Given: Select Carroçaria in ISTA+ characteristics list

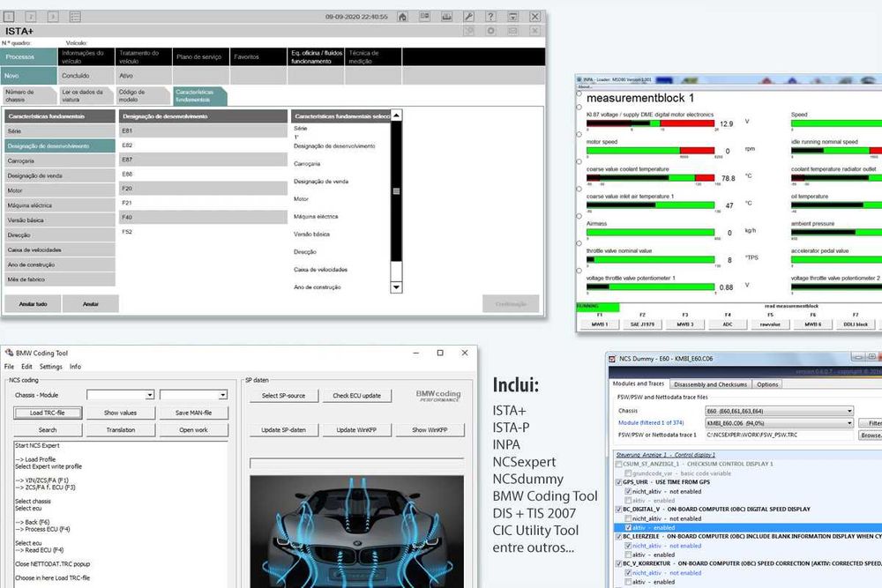Looking at the screenshot, I should [x=60, y=160].
